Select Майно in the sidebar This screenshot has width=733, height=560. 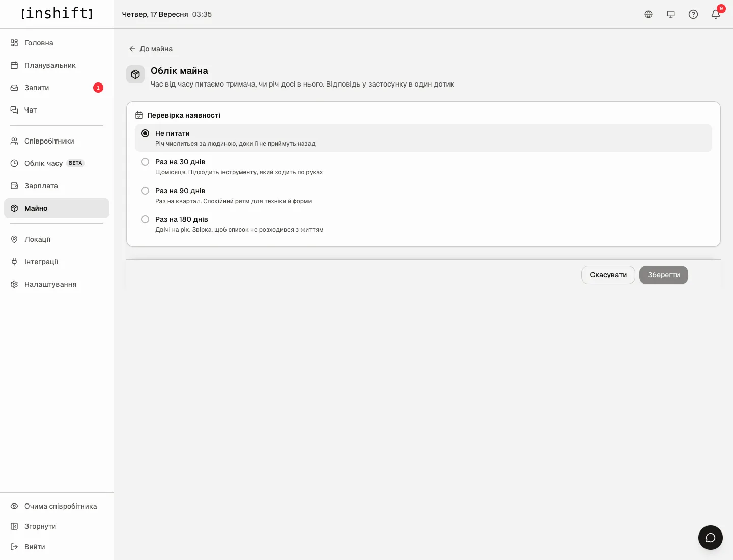click(57, 208)
